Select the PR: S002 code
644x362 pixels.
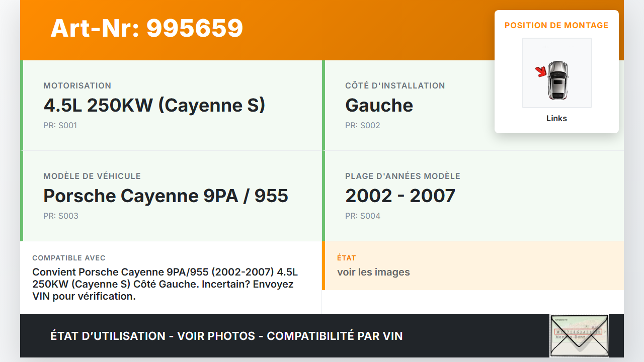[x=362, y=126]
